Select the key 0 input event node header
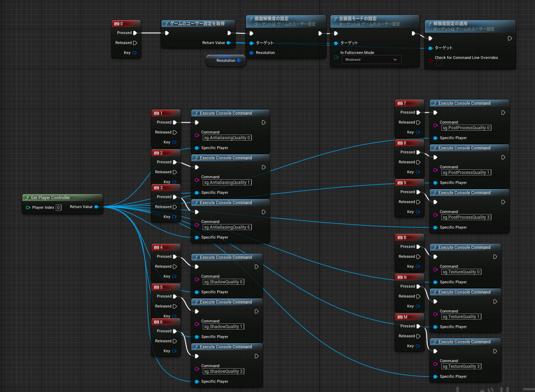Screen dimensions: 535x392 click(126, 24)
